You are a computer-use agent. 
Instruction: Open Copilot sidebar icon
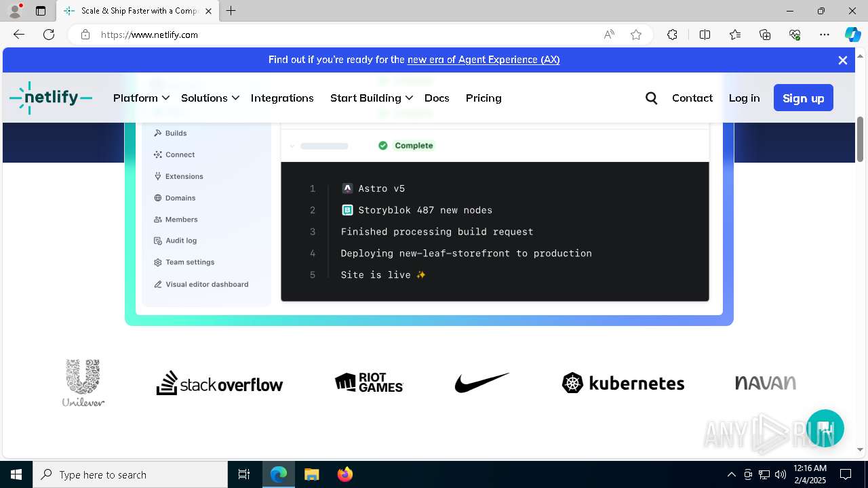coord(852,35)
